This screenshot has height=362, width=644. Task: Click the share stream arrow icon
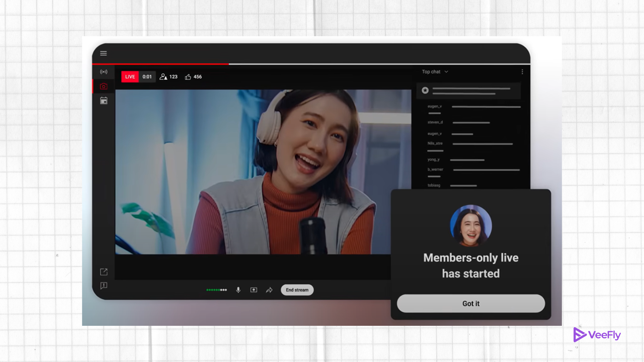[x=269, y=290]
